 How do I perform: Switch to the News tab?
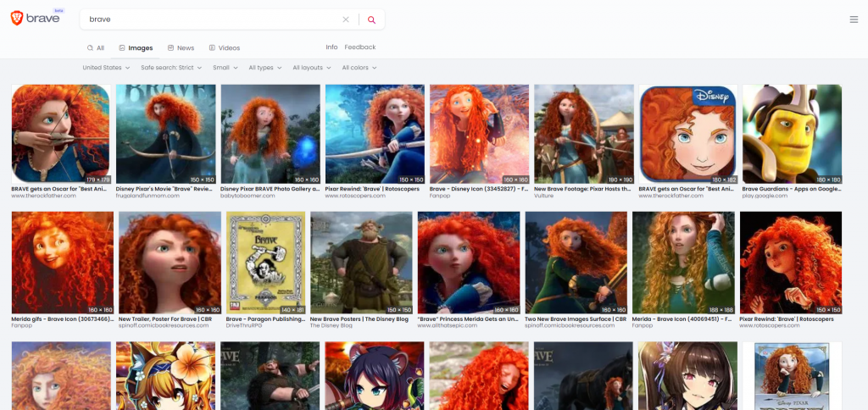coord(181,48)
